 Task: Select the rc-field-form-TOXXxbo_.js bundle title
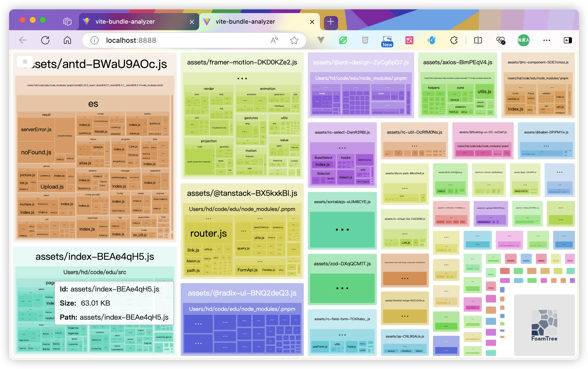342,319
